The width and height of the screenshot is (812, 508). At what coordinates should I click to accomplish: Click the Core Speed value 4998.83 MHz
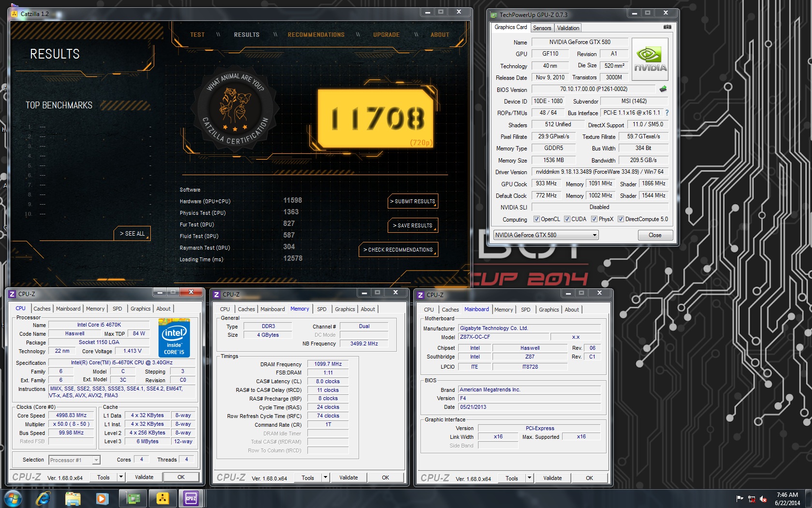pos(71,415)
